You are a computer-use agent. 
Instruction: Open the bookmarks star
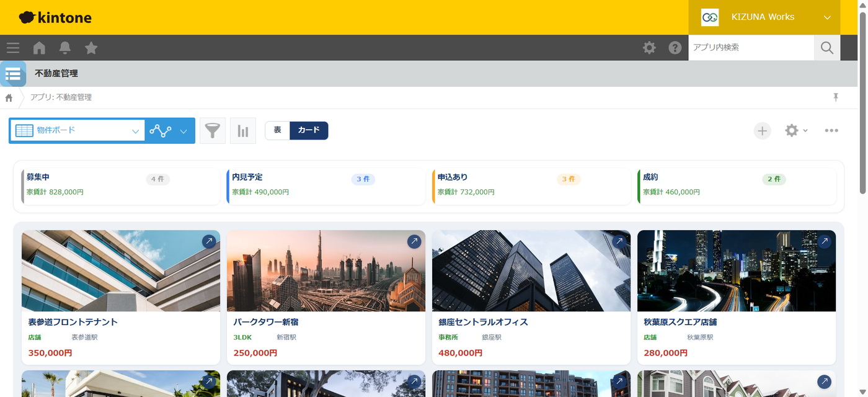(x=91, y=48)
